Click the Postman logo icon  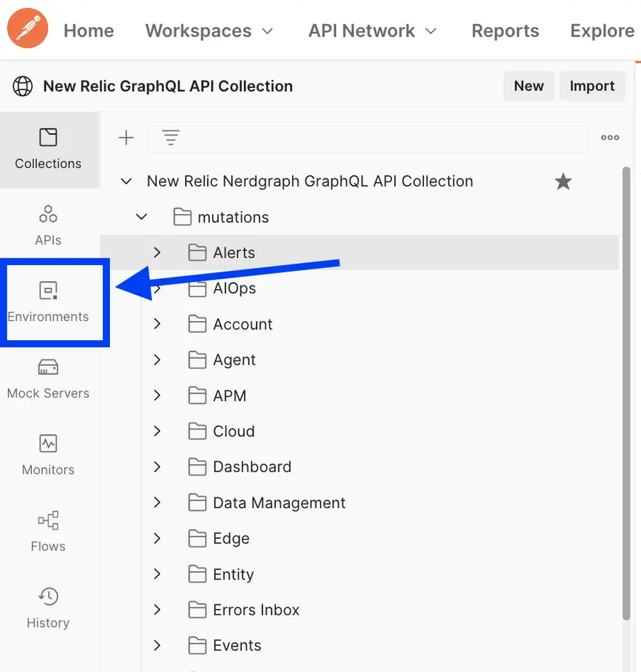[x=28, y=30]
